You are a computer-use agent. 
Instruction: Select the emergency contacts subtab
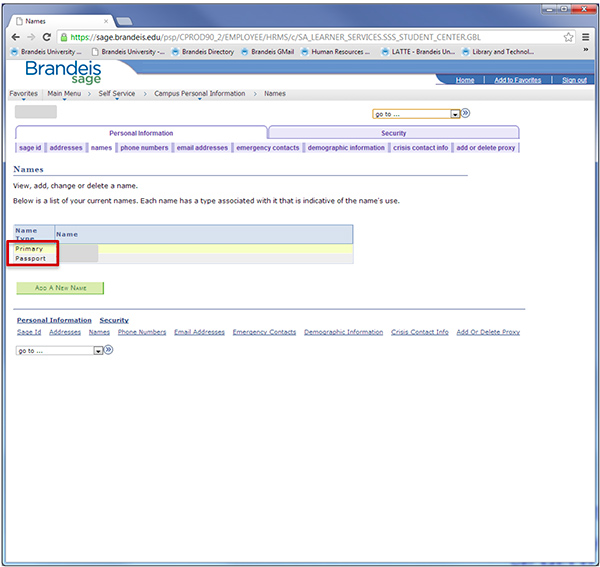click(x=267, y=148)
